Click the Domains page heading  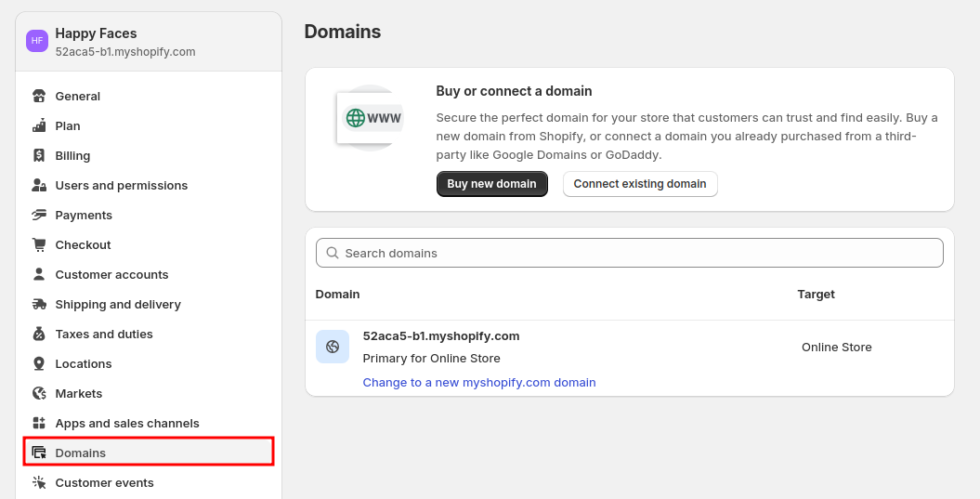pyautogui.click(x=343, y=32)
